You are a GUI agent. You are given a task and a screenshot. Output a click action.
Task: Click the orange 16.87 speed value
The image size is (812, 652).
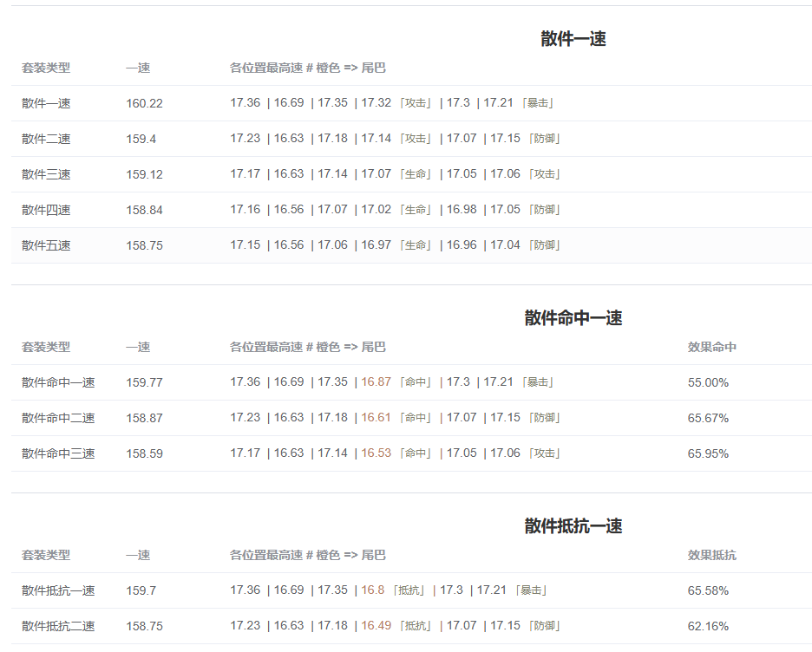pyautogui.click(x=376, y=381)
